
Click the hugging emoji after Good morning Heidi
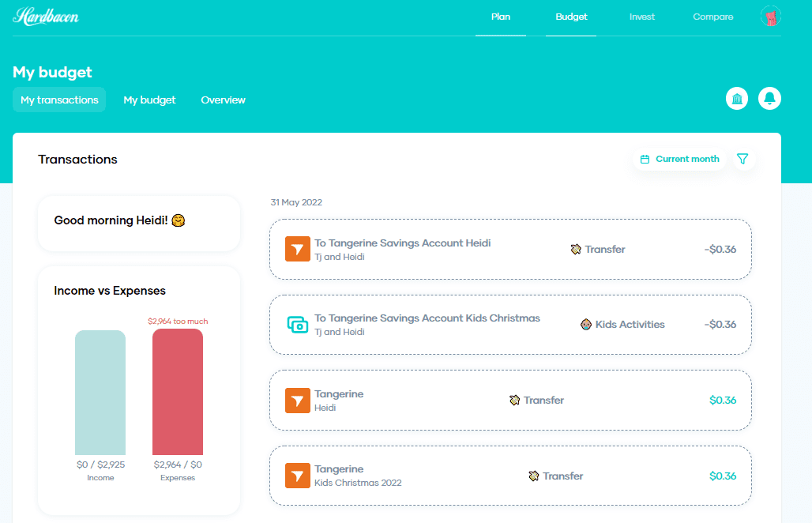point(179,220)
